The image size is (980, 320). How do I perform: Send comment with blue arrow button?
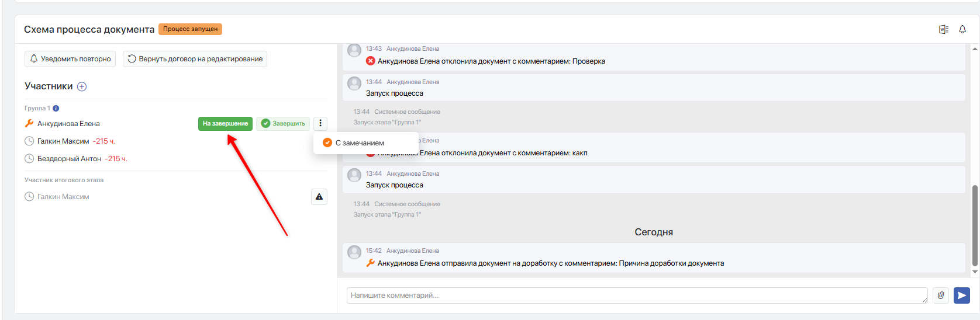pyautogui.click(x=962, y=295)
